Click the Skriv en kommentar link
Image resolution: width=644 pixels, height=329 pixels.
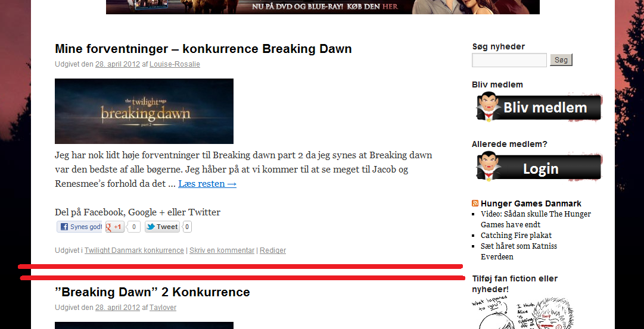pyautogui.click(x=222, y=250)
